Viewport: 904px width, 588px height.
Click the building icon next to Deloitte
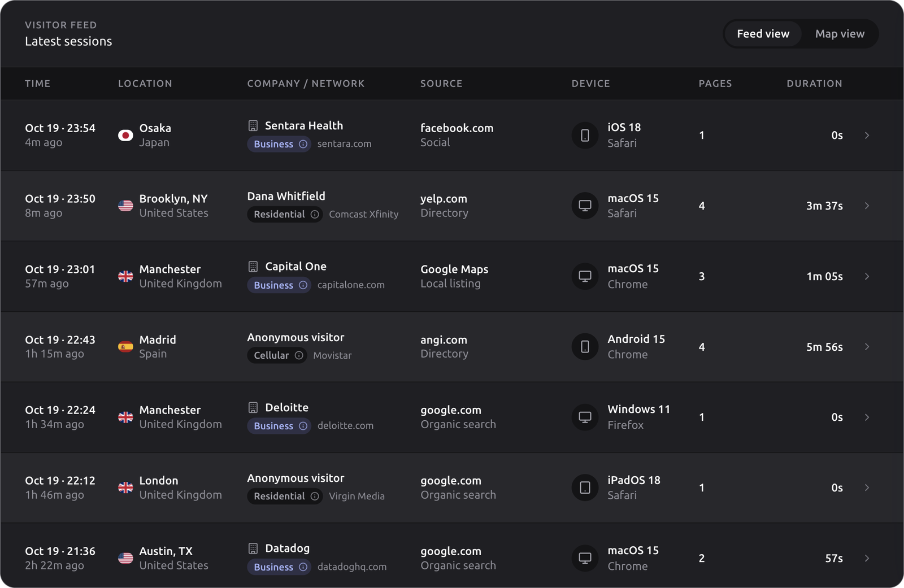[x=253, y=407]
